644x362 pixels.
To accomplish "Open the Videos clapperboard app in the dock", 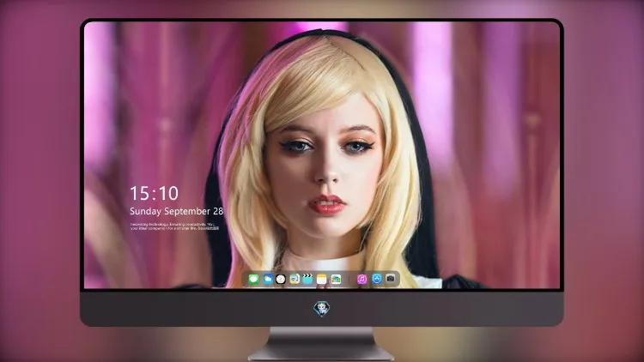I will (307, 280).
